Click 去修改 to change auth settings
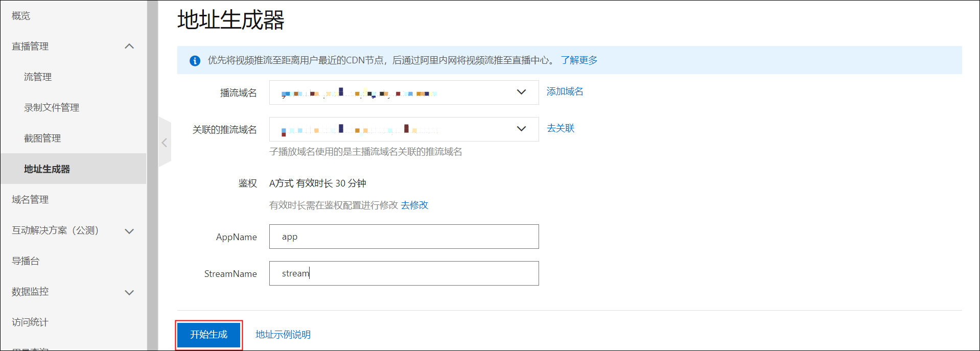The image size is (980, 351). 414,205
